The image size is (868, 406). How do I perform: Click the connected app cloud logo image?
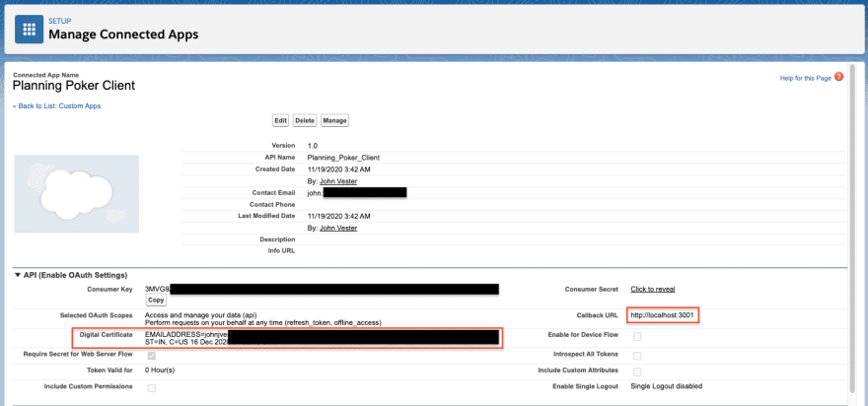point(76,193)
